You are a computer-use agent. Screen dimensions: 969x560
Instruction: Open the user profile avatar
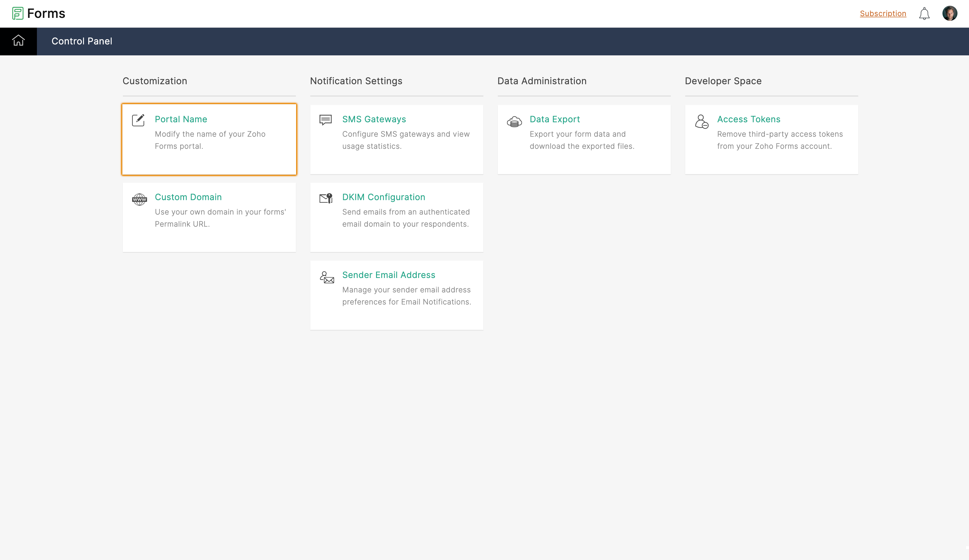coord(949,14)
